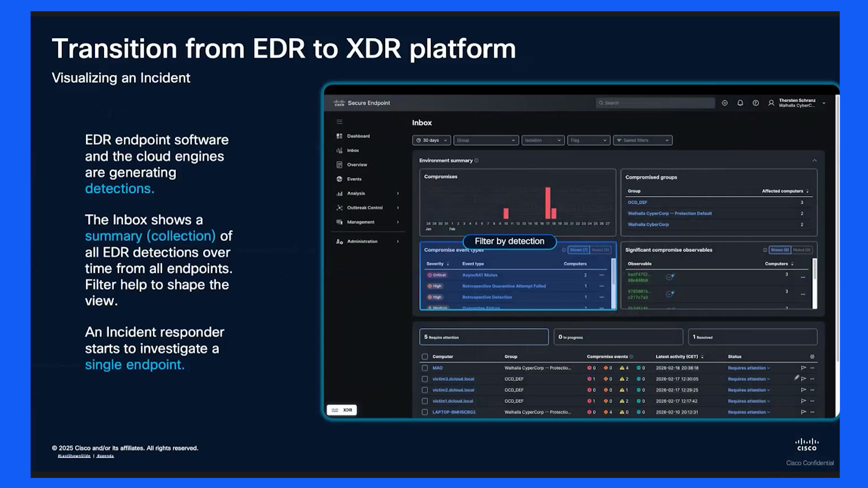This screenshot has width=868, height=488.
Task: Open more options for AsyncRAT Mutex row
Action: (x=602, y=275)
